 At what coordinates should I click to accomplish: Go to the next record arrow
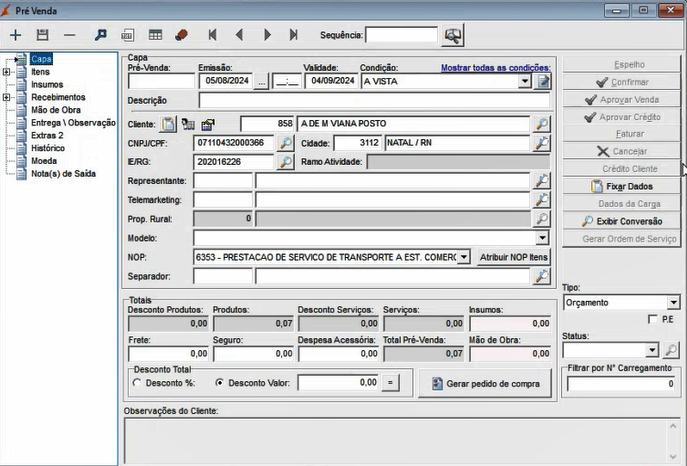[267, 35]
